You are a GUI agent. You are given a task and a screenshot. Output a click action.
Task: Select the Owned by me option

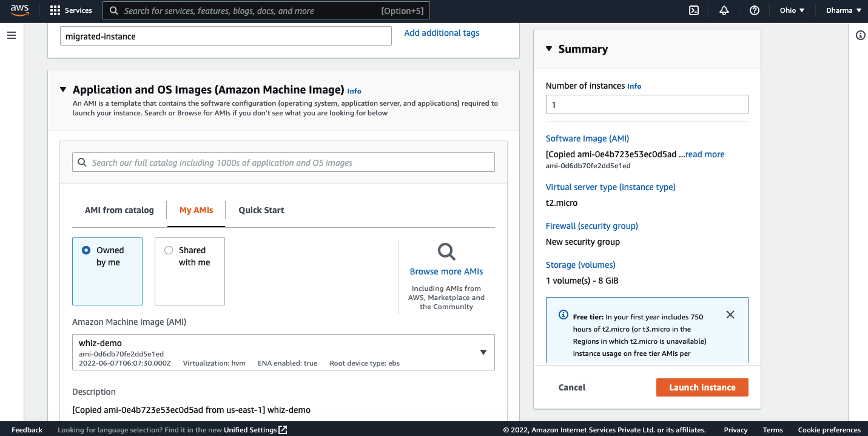pos(107,271)
